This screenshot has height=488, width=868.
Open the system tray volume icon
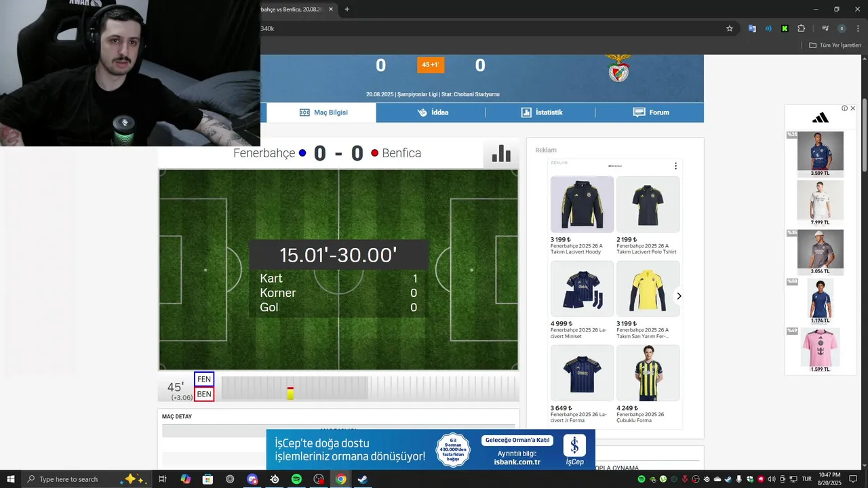(x=771, y=479)
